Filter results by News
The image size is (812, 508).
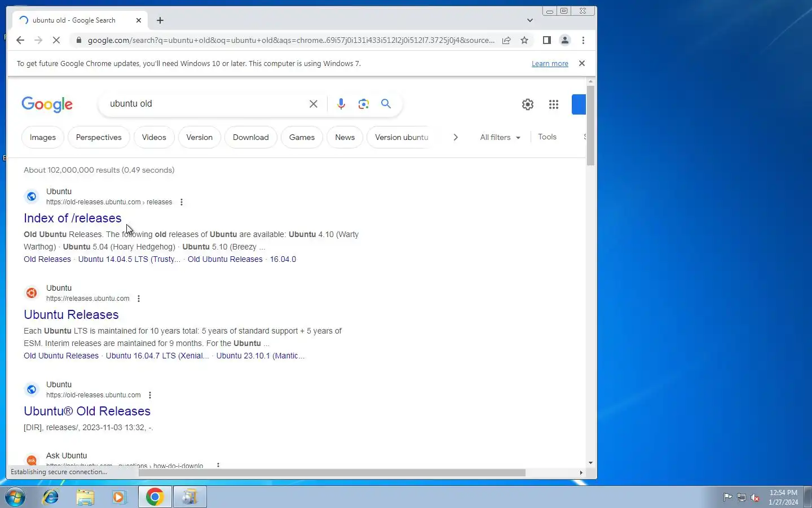click(345, 137)
